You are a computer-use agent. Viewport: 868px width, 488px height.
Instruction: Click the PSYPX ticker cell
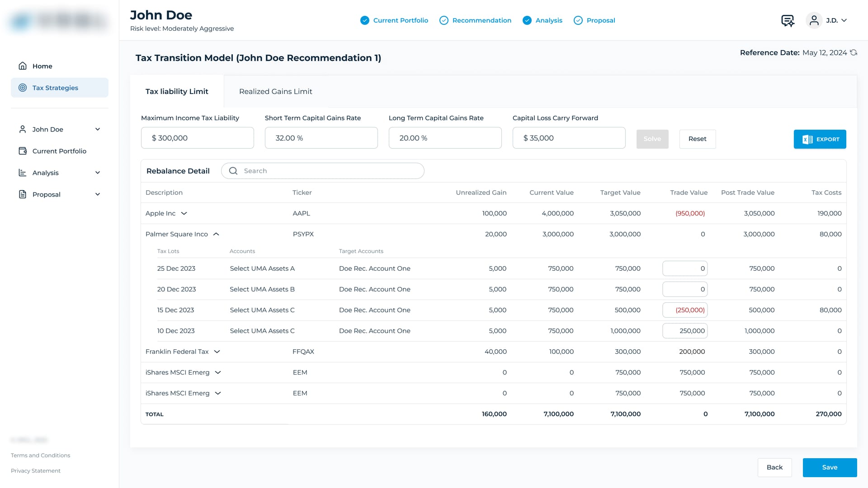pyautogui.click(x=303, y=234)
